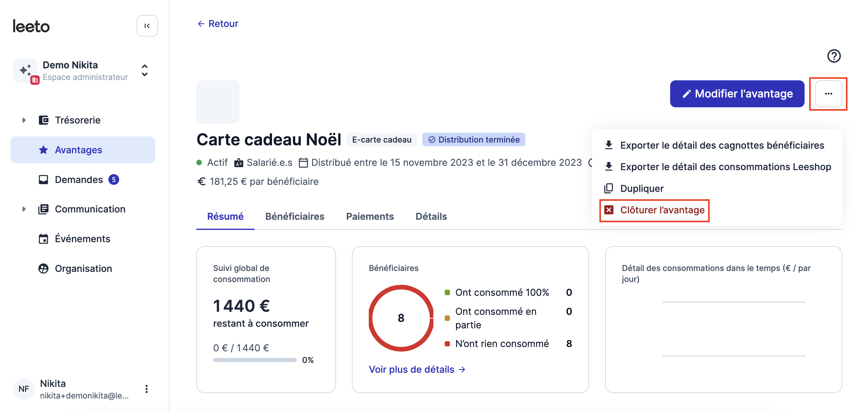Click the Distribution terminée status badge
This screenshot has height=412, width=868.
(474, 139)
